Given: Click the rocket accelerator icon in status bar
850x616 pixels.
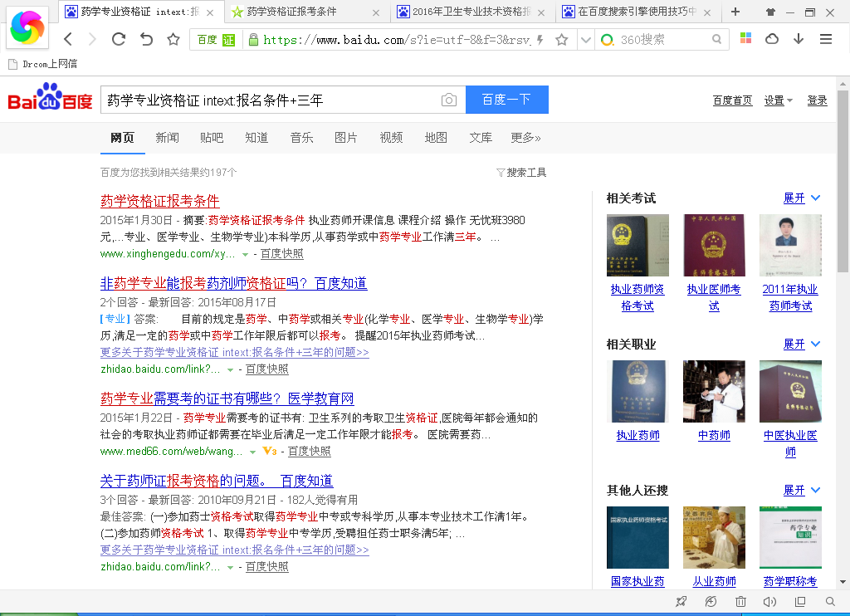Looking at the screenshot, I should pyautogui.click(x=681, y=601).
